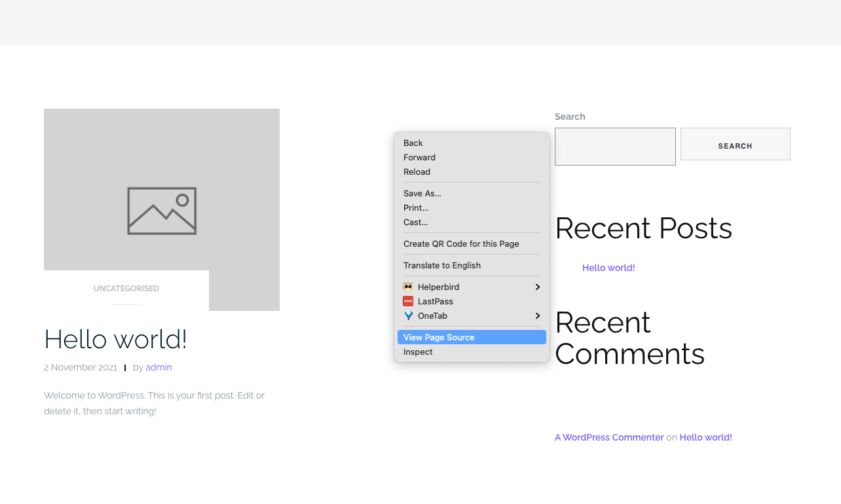Expand the OneTab submenu chevron
The height and width of the screenshot is (504, 841).
pyautogui.click(x=537, y=315)
